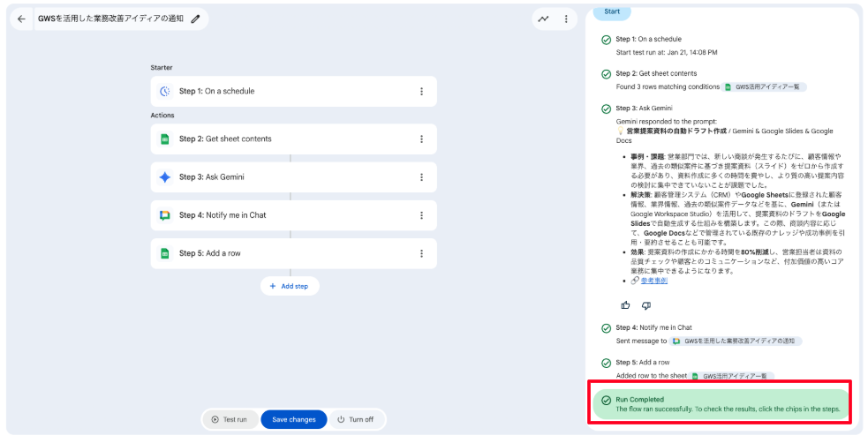Toggle the flow off with Turn off
Image resolution: width=868 pixels, height=443 pixels.
pyautogui.click(x=355, y=419)
